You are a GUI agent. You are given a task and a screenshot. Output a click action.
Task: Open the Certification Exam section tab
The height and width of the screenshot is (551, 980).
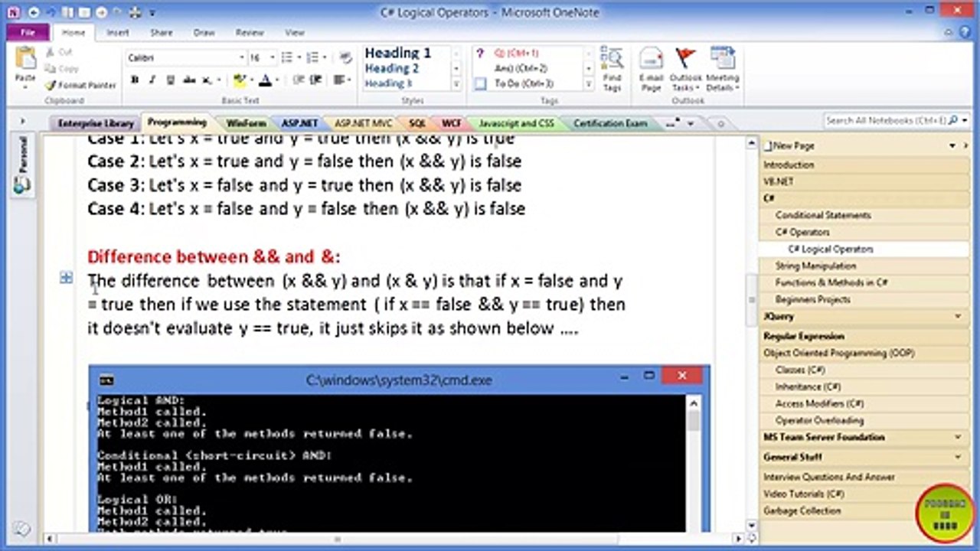610,123
